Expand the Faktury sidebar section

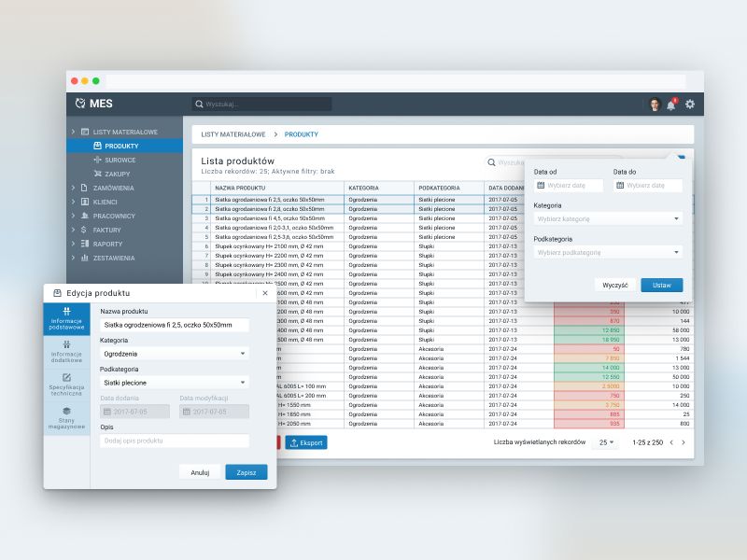(73, 230)
